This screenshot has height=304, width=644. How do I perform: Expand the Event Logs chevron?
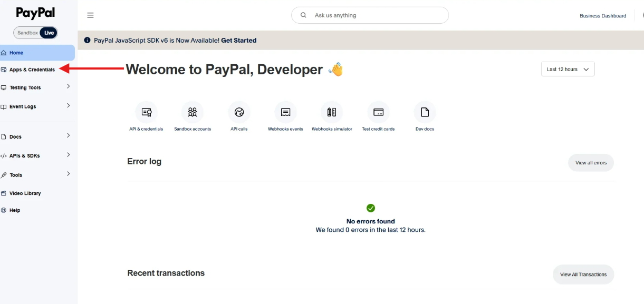(x=68, y=105)
